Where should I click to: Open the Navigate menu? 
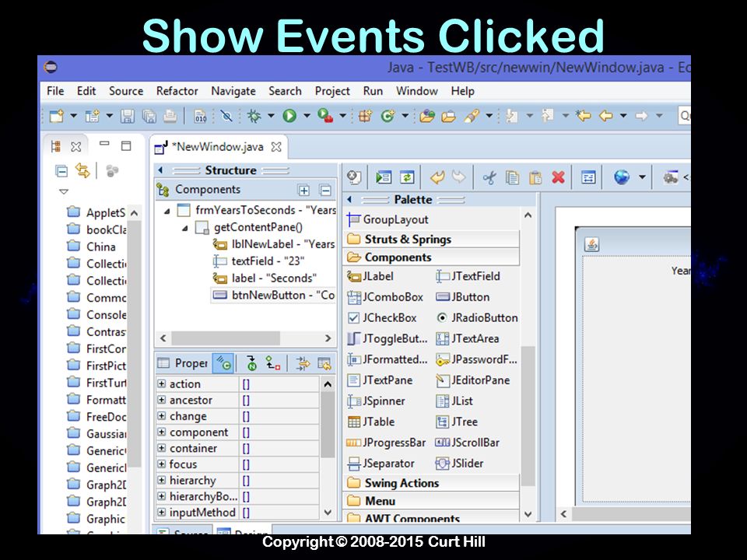[233, 91]
